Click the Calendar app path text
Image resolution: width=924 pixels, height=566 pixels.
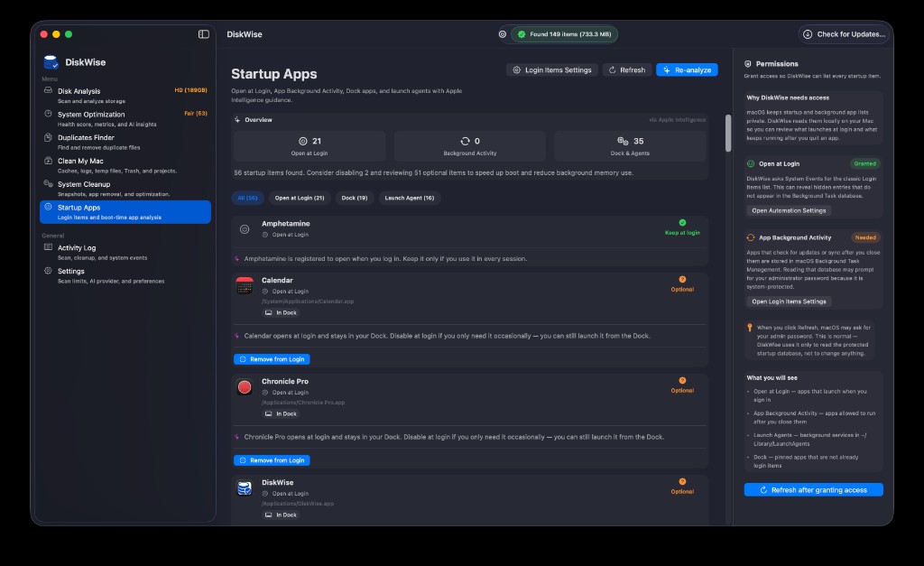click(x=308, y=302)
